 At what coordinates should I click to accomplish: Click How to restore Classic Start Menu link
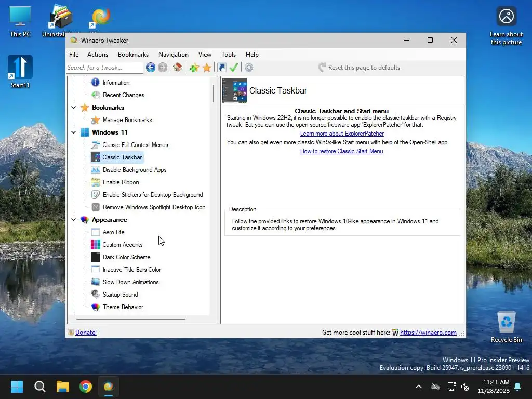[342, 151]
